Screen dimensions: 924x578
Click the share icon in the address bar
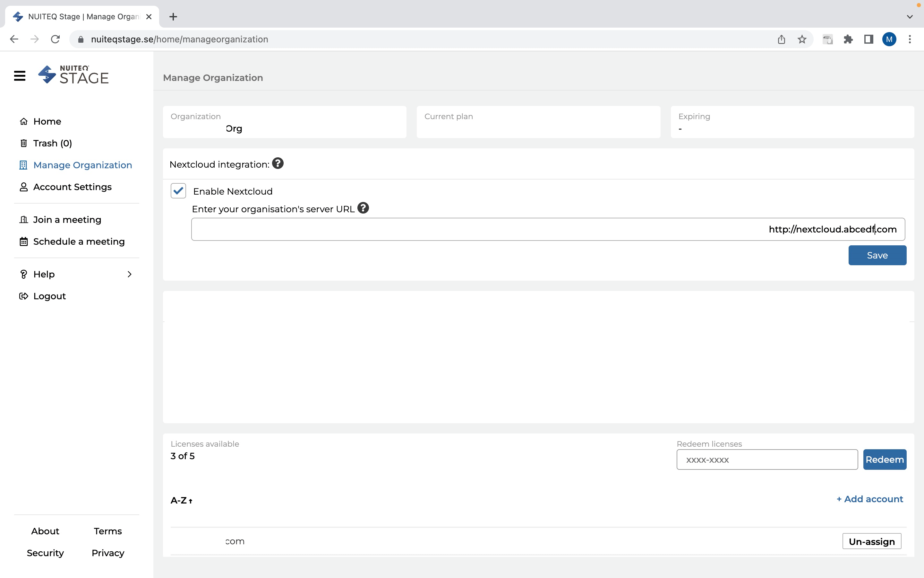[x=782, y=39]
